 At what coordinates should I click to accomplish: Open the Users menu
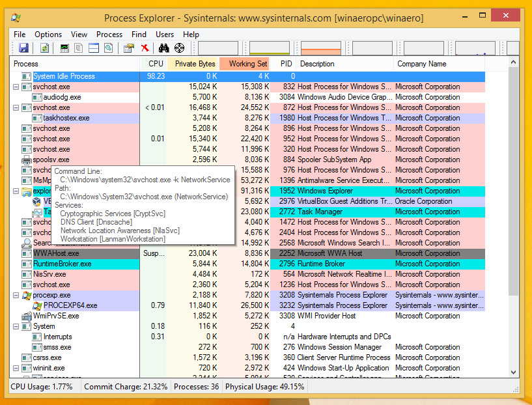click(x=165, y=35)
